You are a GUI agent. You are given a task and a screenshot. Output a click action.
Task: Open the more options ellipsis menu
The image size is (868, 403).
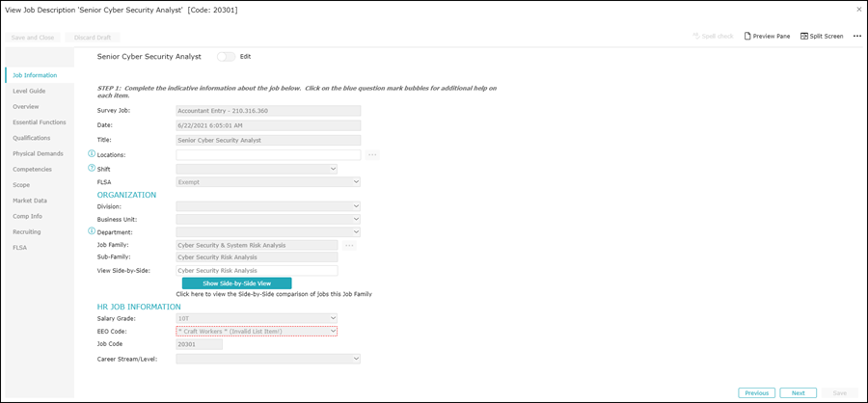click(856, 36)
